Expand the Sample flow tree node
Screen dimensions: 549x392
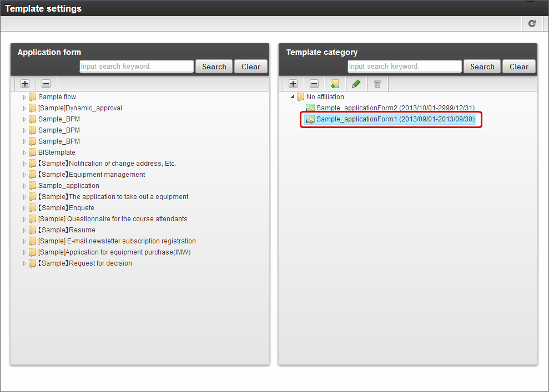coord(24,97)
